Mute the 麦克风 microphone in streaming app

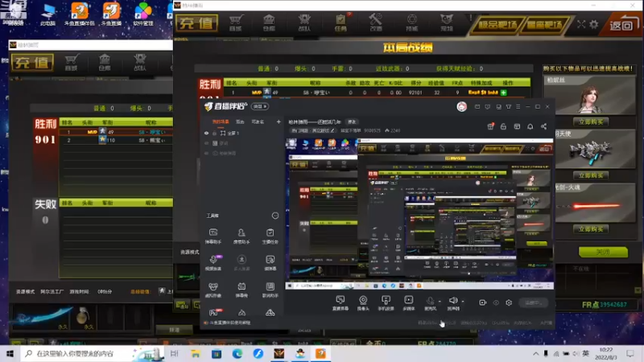430,303
